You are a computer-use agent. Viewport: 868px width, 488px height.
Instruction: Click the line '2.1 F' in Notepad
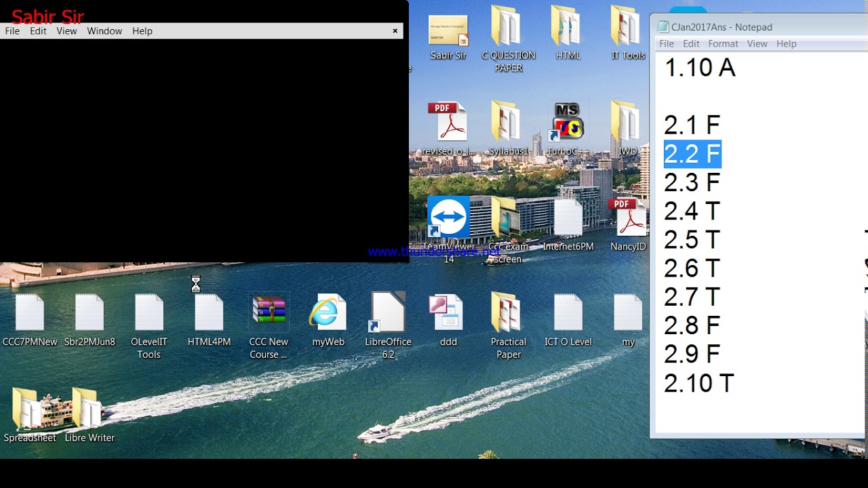coord(692,125)
